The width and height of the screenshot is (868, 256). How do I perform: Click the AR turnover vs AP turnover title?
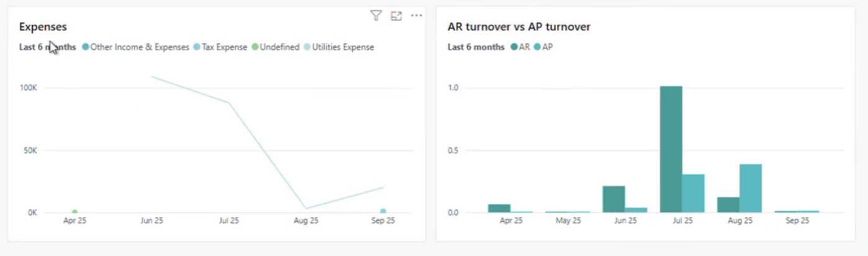click(518, 27)
